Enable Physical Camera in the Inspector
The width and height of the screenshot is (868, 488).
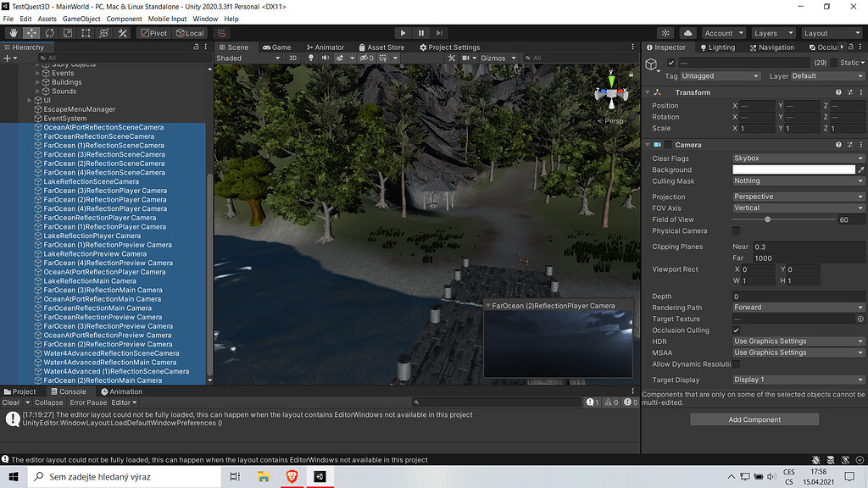point(735,230)
